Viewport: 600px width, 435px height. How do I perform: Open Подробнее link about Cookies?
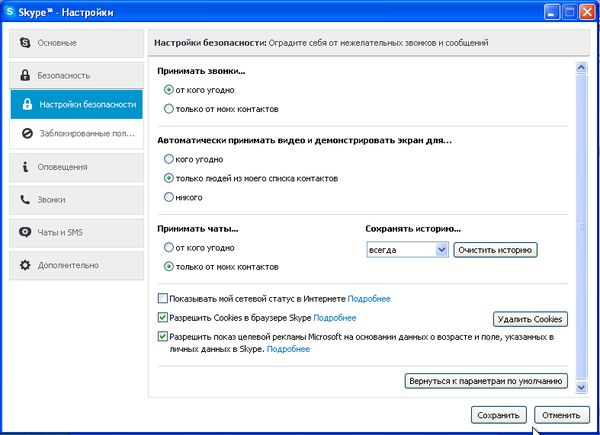tap(335, 318)
